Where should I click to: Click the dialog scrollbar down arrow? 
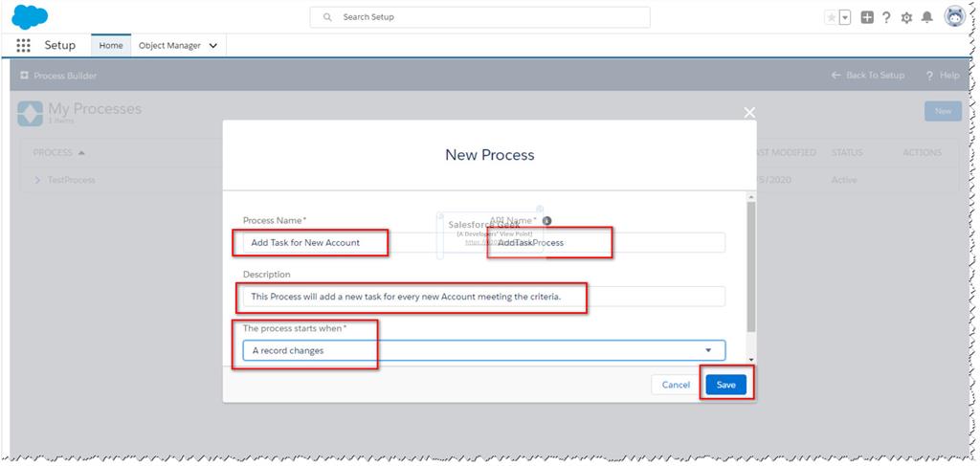750,360
